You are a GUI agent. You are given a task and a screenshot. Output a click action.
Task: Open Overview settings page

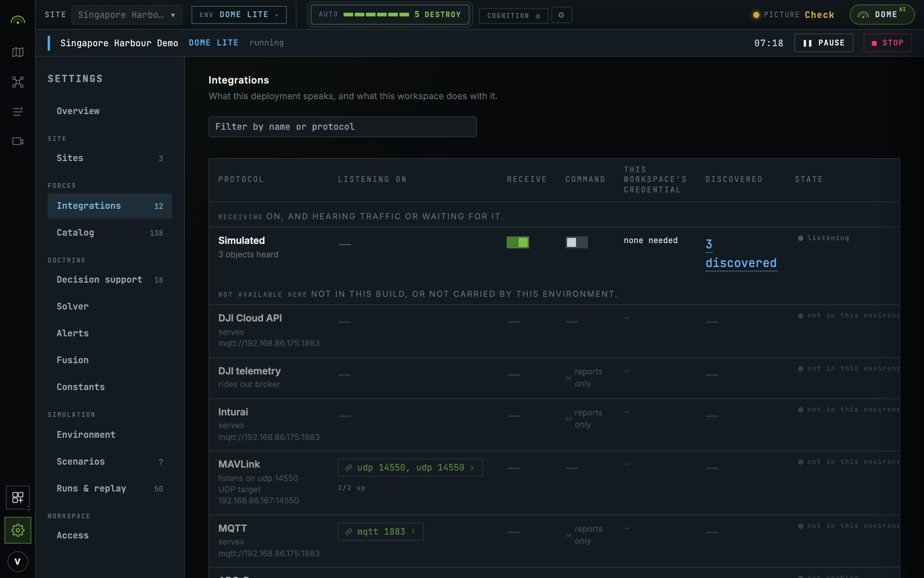pos(110,111)
